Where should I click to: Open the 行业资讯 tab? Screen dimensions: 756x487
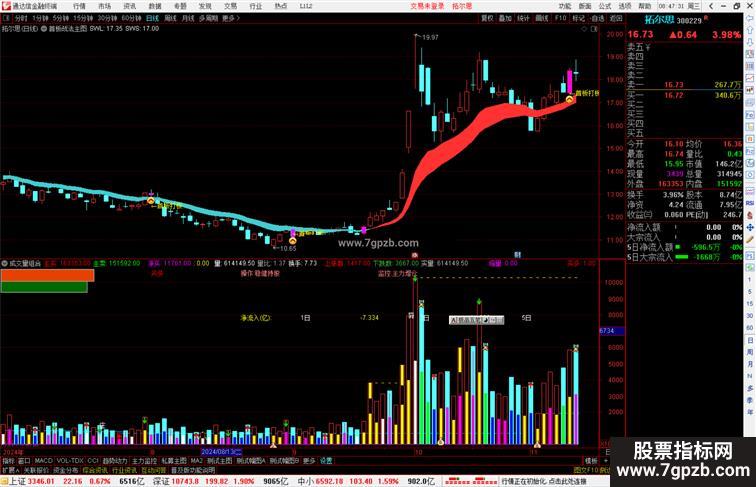(x=125, y=470)
